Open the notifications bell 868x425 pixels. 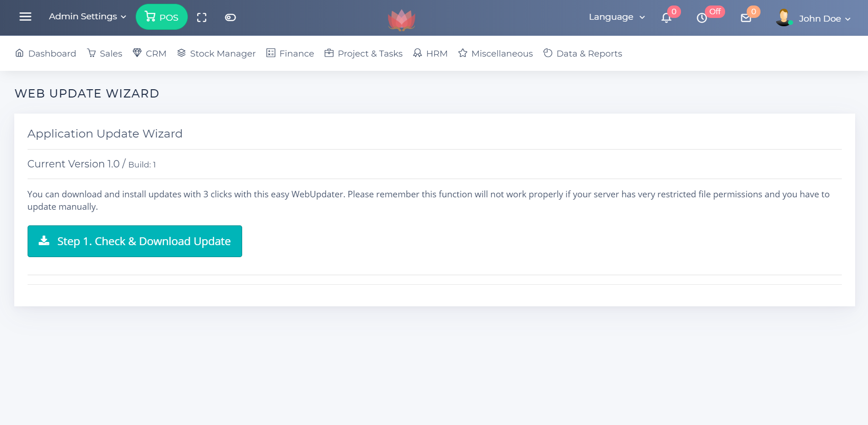point(666,18)
